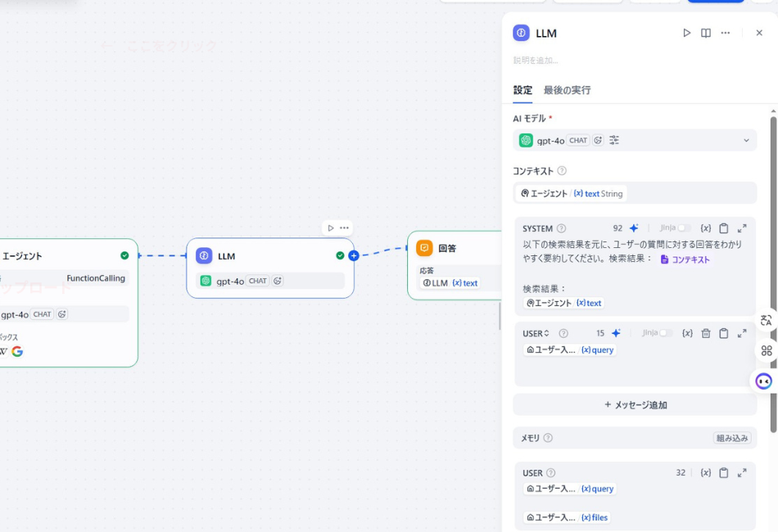Image resolution: width=778 pixels, height=532 pixels.
Task: Delete the USER message with the trash icon
Action: point(706,333)
